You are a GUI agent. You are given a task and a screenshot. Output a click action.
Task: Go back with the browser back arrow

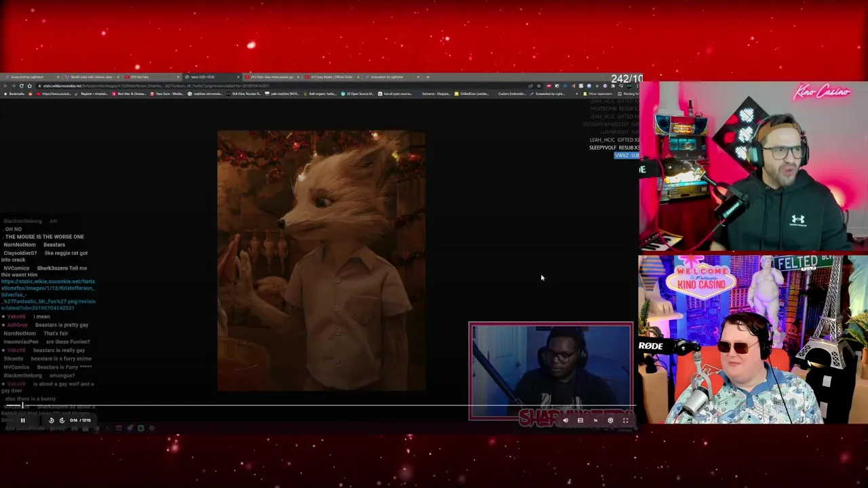(x=5, y=86)
